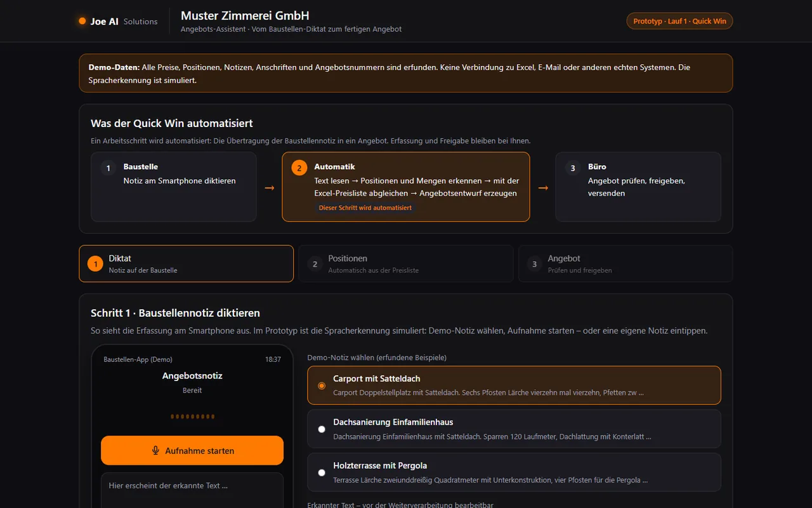Click the 'Demo-Notiz wählen (erfundene Beispiele)' label
Image resolution: width=812 pixels, height=508 pixels.
click(377, 358)
